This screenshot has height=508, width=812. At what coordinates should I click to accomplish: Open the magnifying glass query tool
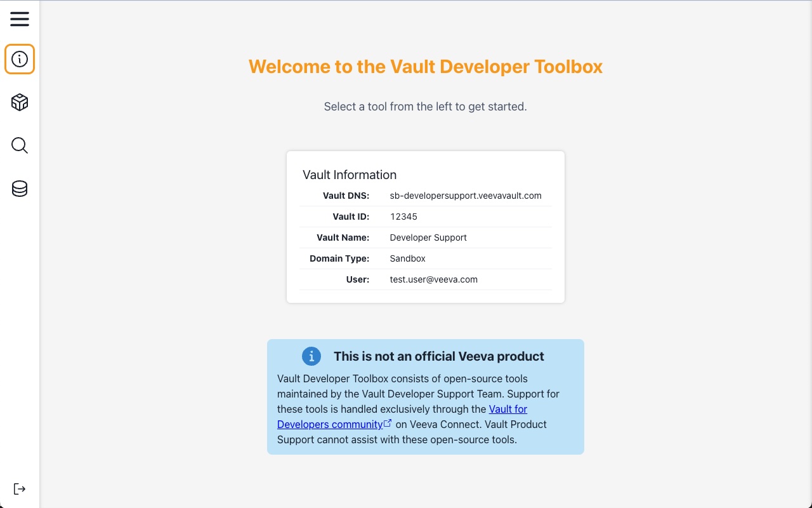click(x=20, y=145)
